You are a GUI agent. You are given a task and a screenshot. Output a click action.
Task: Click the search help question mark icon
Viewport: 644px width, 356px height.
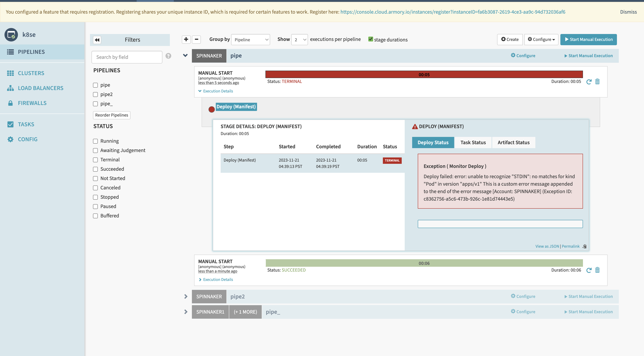[x=168, y=56]
